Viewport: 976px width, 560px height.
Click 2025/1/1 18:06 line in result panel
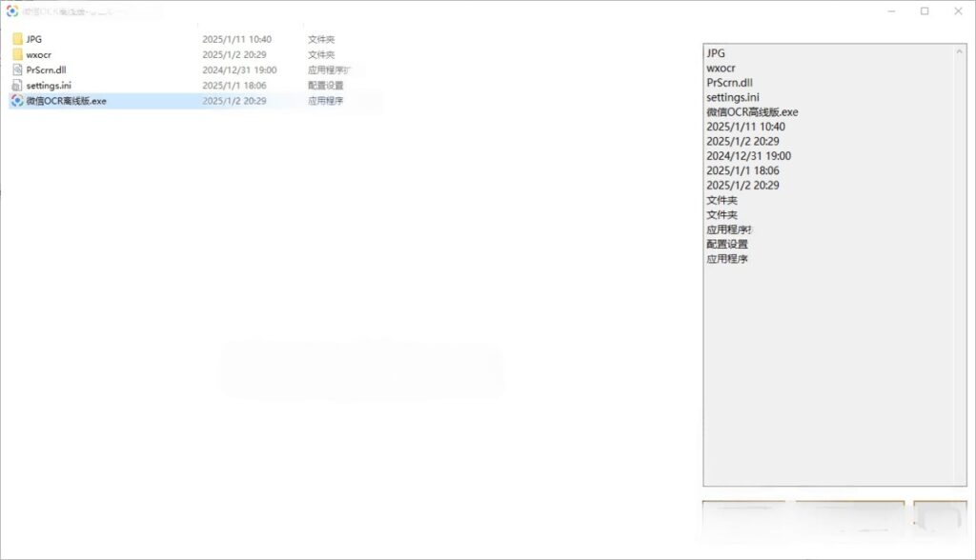point(742,170)
